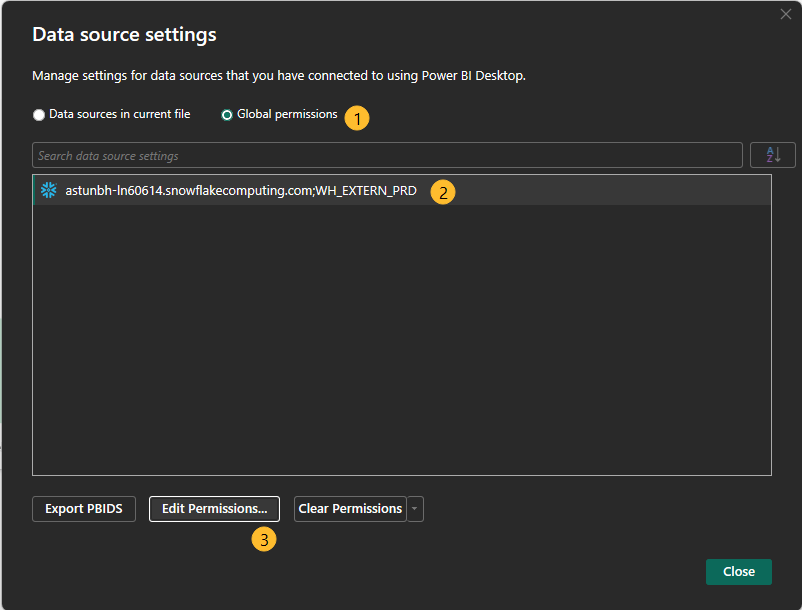Close the dialog using the top-right X
This screenshot has width=802, height=610.
785,14
